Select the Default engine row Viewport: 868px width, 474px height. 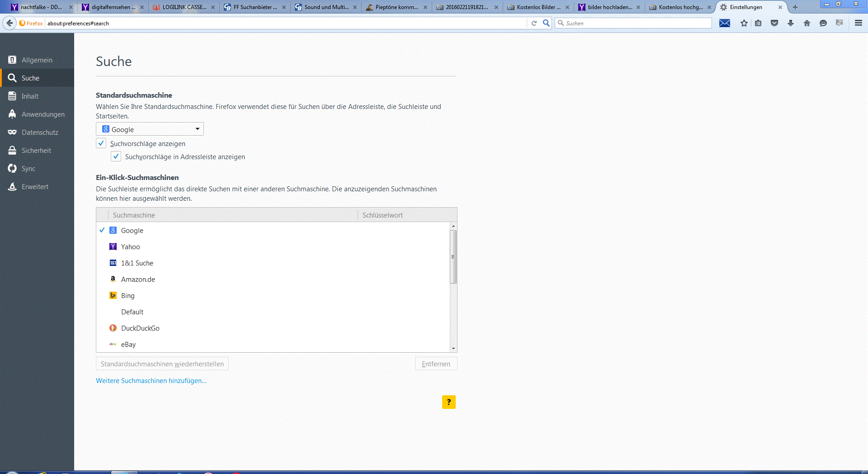(x=273, y=312)
